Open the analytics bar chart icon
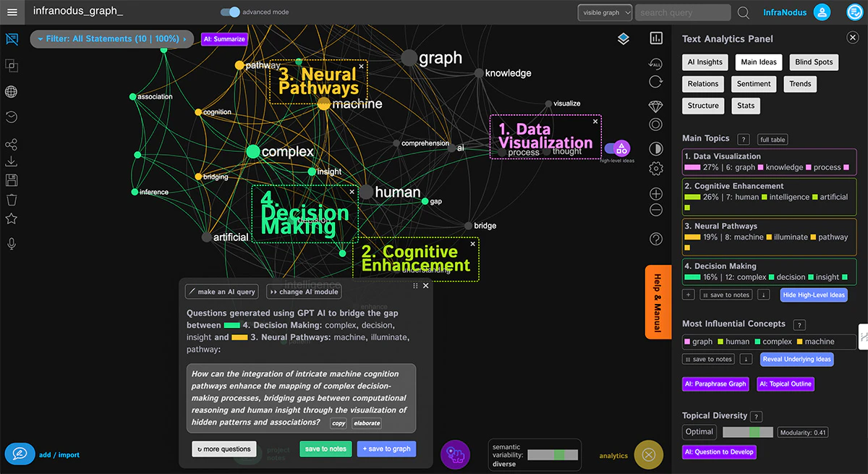Screen dimensions: 868x474 pos(656,38)
